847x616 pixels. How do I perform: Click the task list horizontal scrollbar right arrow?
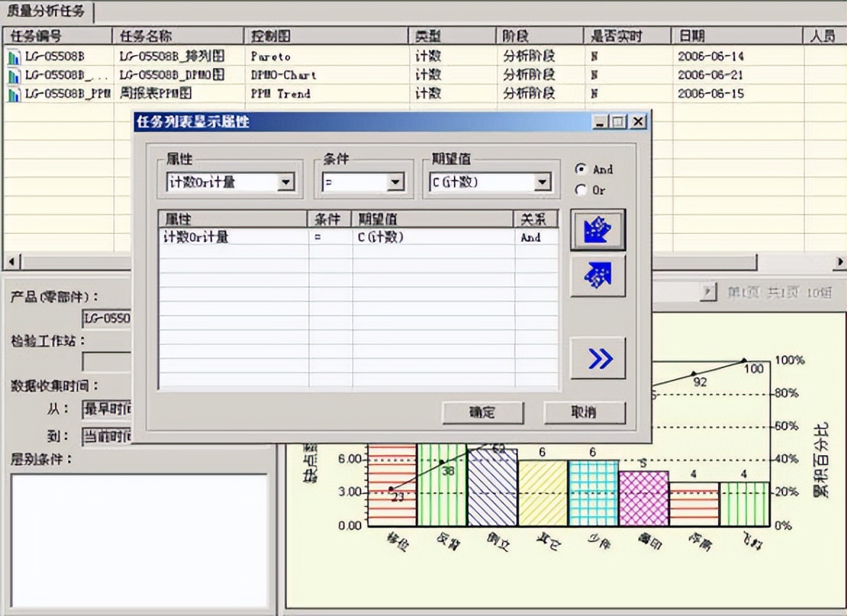pyautogui.click(x=840, y=261)
